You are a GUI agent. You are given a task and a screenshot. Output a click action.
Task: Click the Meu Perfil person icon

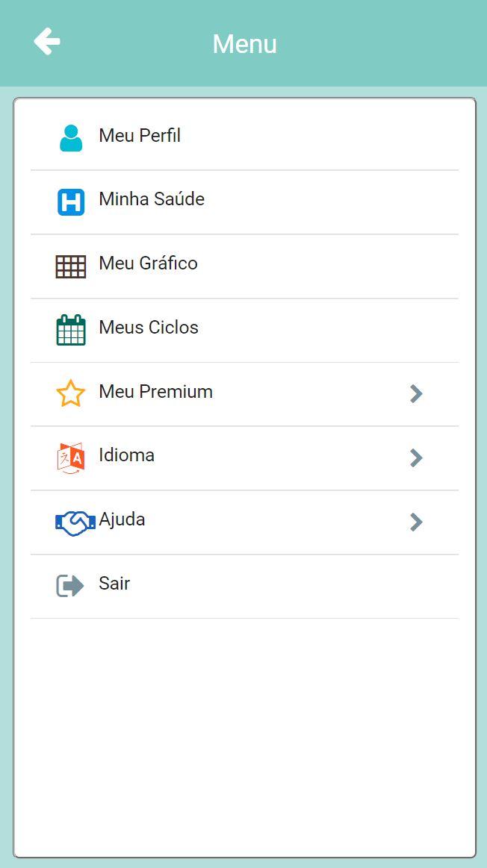[x=71, y=138]
